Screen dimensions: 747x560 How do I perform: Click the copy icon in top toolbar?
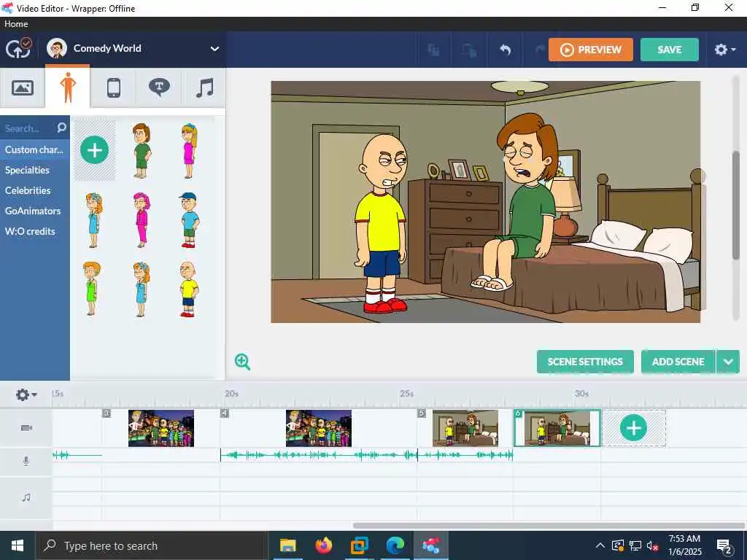[433, 50]
